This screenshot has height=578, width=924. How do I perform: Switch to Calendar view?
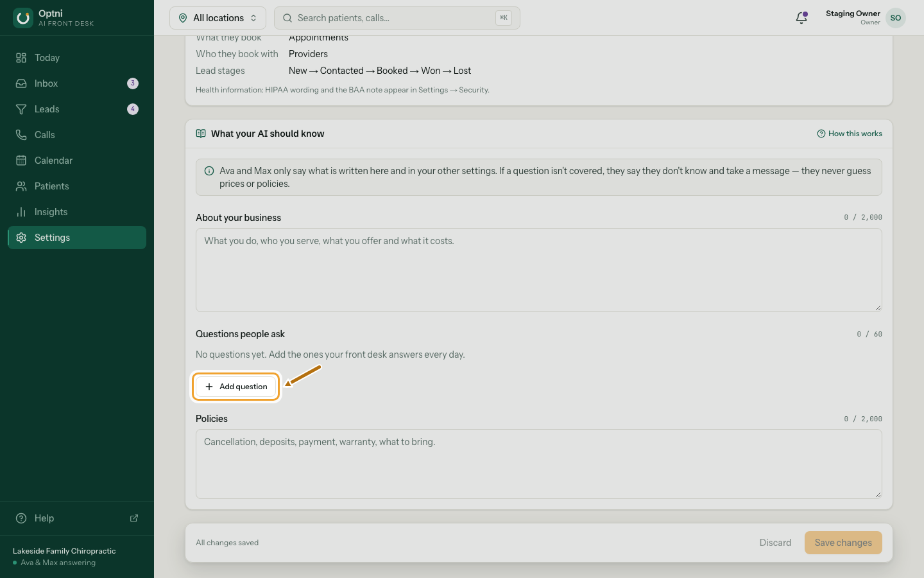[x=77, y=161]
